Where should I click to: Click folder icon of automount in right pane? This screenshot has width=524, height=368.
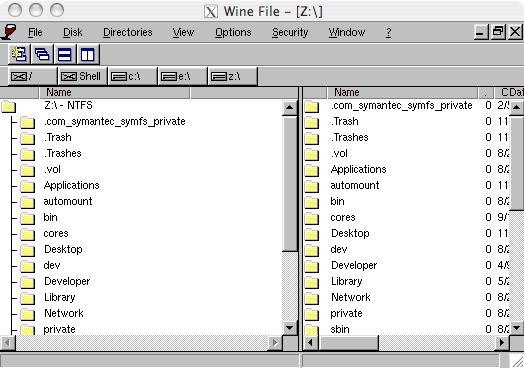coord(311,187)
